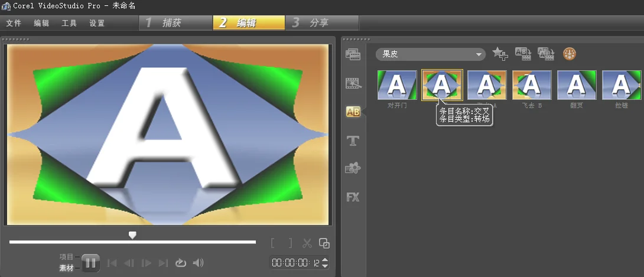Open the 文件 menu
This screenshot has height=277, width=644.
[x=14, y=23]
